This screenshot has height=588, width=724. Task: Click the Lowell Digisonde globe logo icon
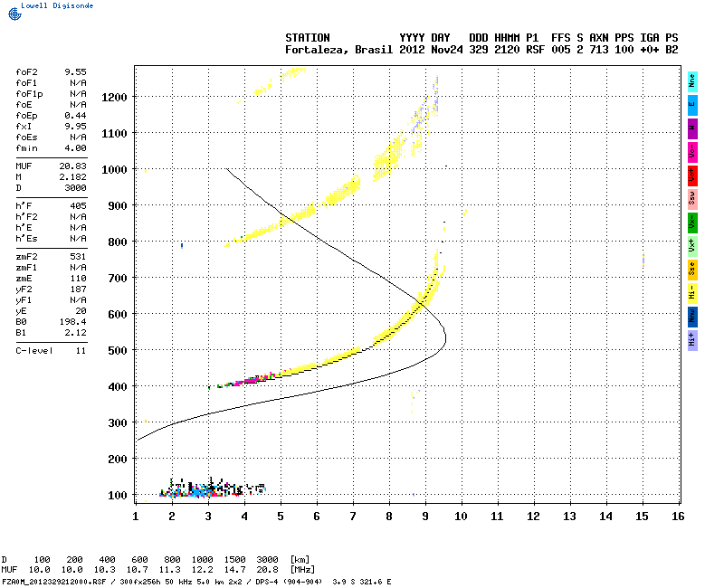[14, 14]
